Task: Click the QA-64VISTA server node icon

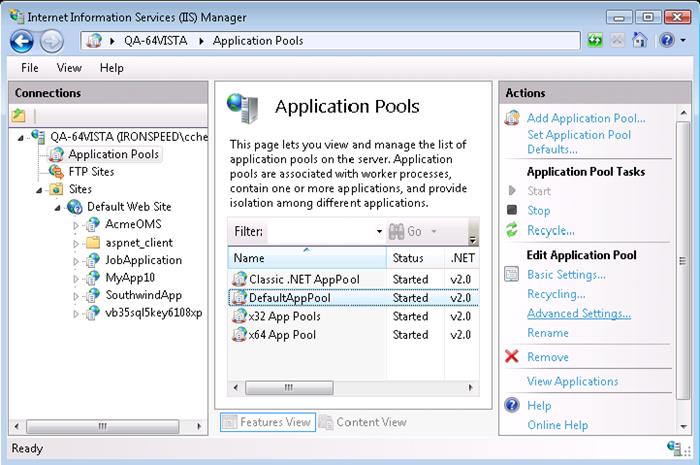Action: [38, 136]
